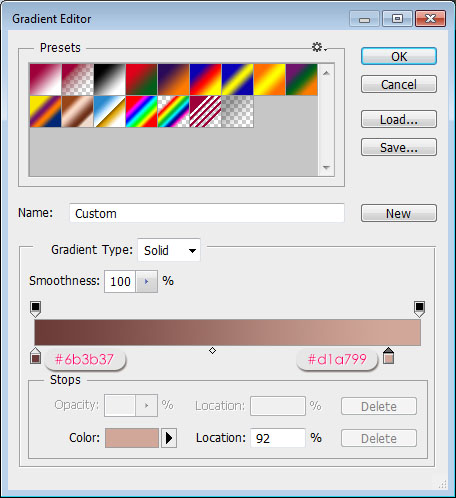The image size is (456, 498).
Task: Click the Load... button
Action: tap(399, 119)
